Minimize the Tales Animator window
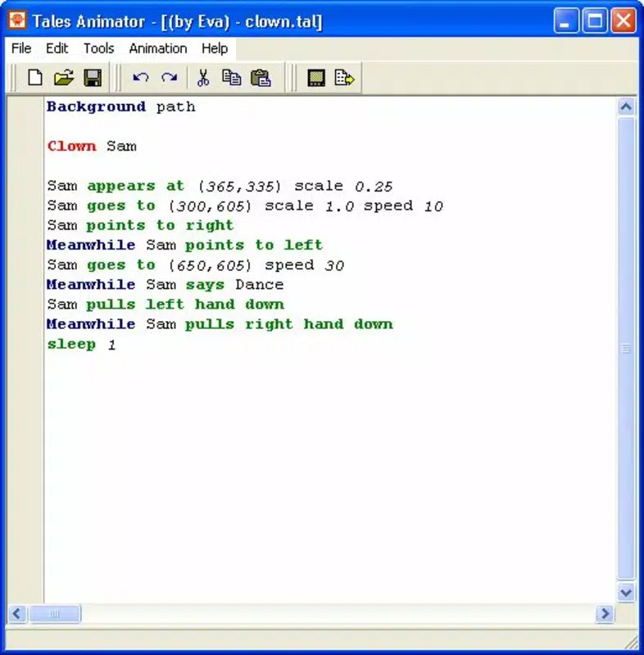The width and height of the screenshot is (644, 655). (566, 20)
